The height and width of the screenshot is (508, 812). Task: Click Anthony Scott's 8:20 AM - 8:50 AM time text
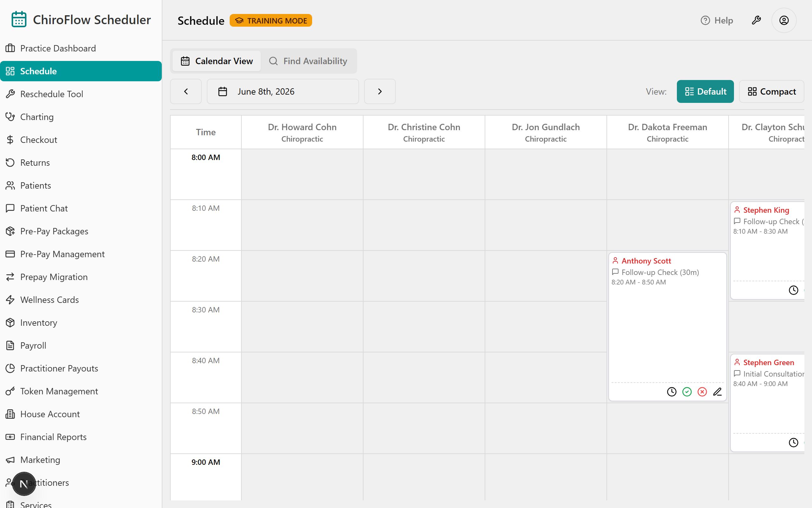pyautogui.click(x=638, y=282)
